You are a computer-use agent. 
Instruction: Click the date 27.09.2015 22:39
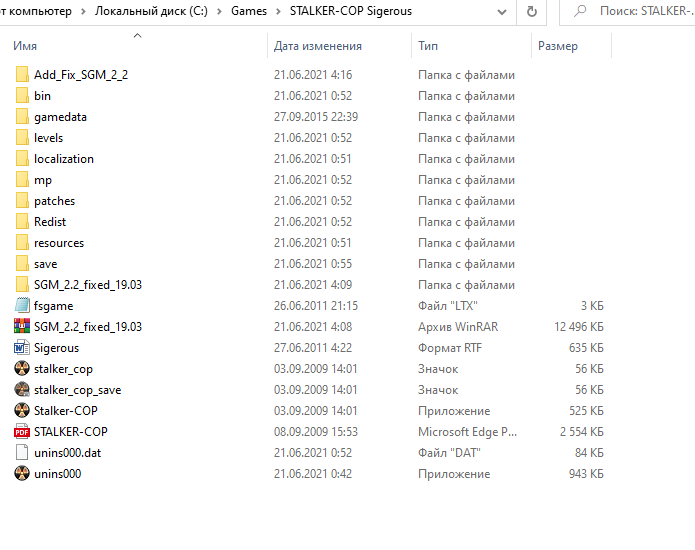316,117
